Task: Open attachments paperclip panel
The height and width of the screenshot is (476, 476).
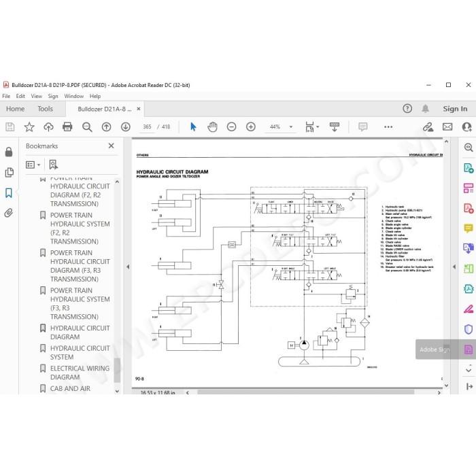Action: point(9,213)
